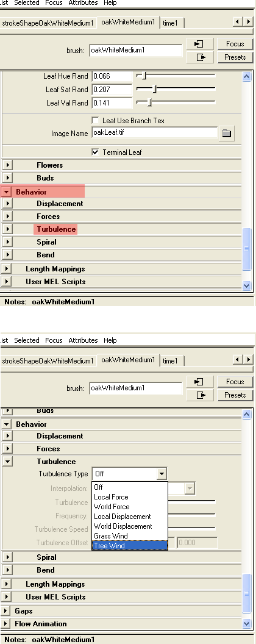Collapse the red-highlighted Behavior section arrow
The height and width of the screenshot is (644, 256).
click(x=7, y=192)
